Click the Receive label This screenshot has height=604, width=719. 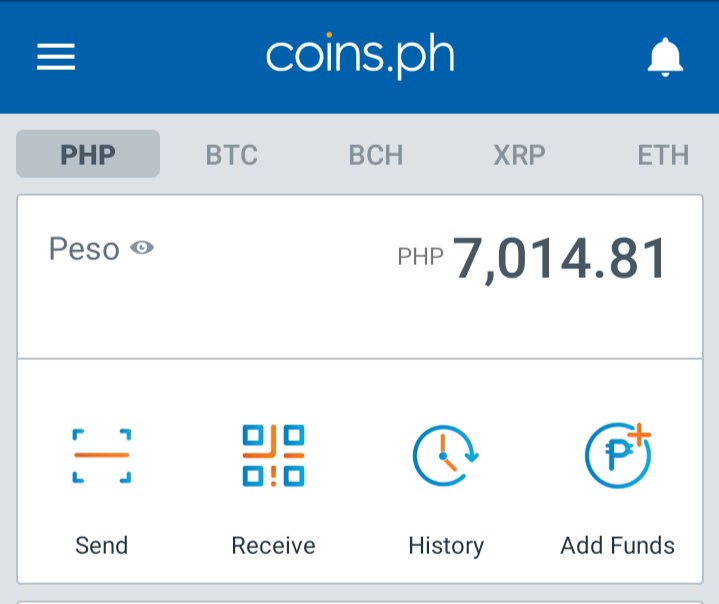tap(273, 545)
